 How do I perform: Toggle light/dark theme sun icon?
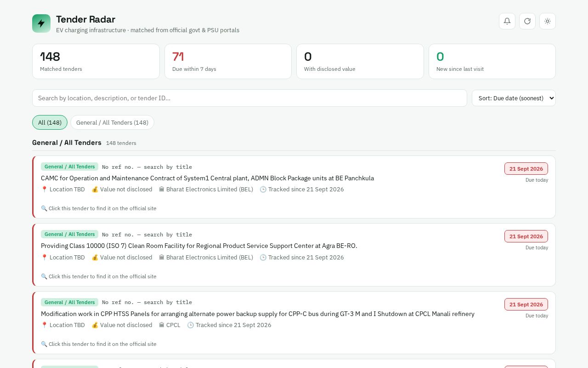coord(548,21)
